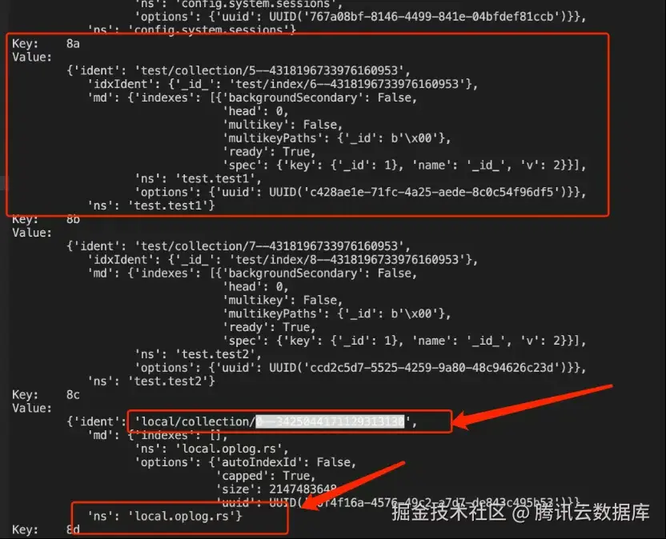
Task: Click the test/collection/7 ident string
Action: (x=269, y=246)
